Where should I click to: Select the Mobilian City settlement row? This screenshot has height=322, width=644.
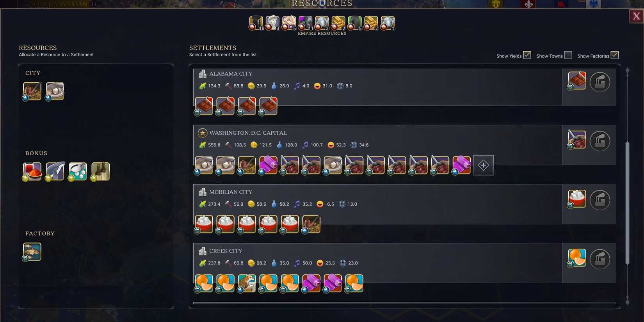(377, 204)
